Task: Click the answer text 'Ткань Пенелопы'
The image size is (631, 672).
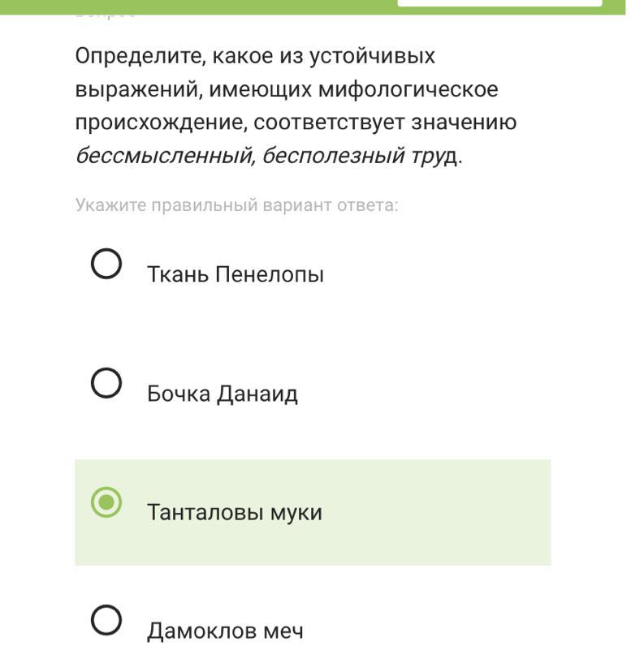Action: 235,274
